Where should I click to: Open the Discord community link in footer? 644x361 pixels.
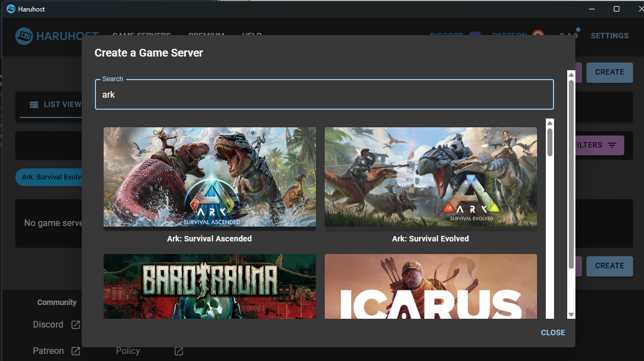(48, 324)
